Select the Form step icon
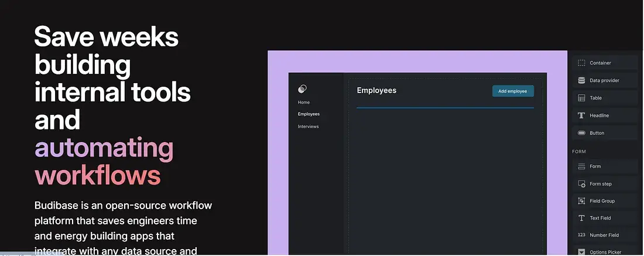The height and width of the screenshot is (256, 644). click(x=581, y=184)
